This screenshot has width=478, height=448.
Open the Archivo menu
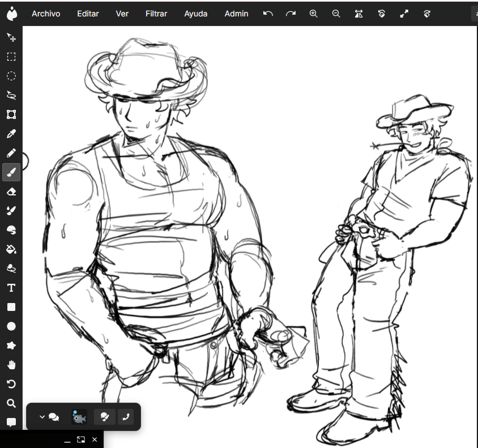[46, 14]
